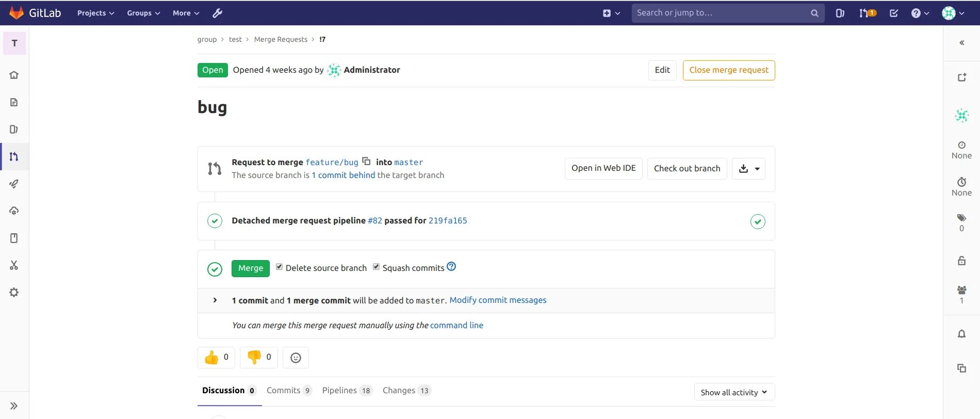Open the Show all activity dropdown
This screenshot has width=980, height=419.
click(734, 392)
